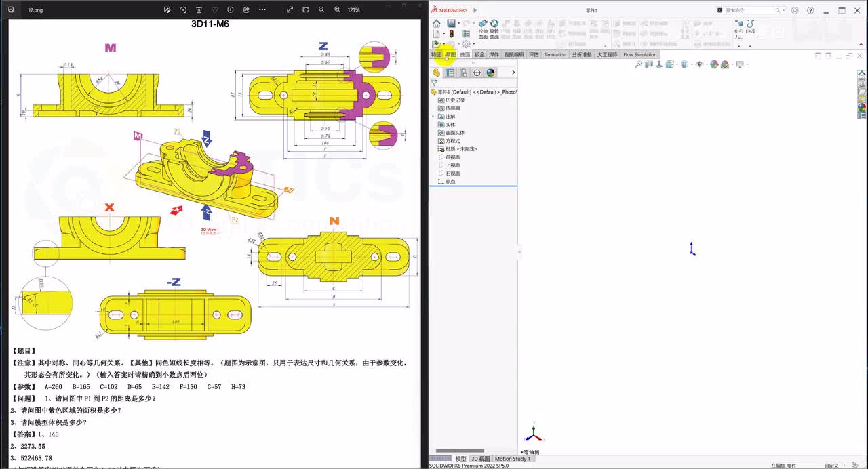The height and width of the screenshot is (469, 868).
Task: Click the Zoom to Fit view icon
Action: (638, 64)
